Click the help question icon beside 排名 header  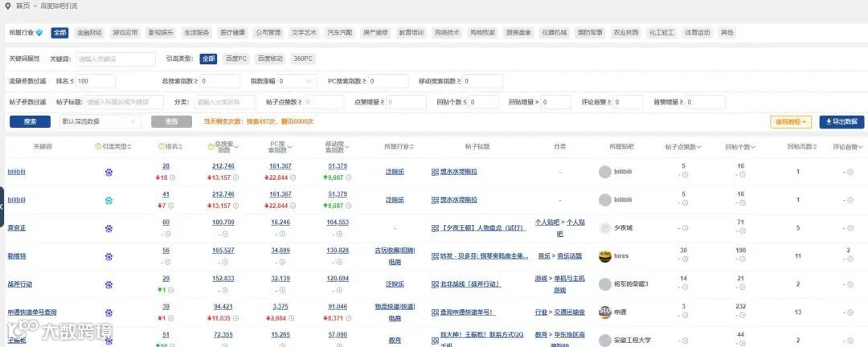click(x=161, y=147)
